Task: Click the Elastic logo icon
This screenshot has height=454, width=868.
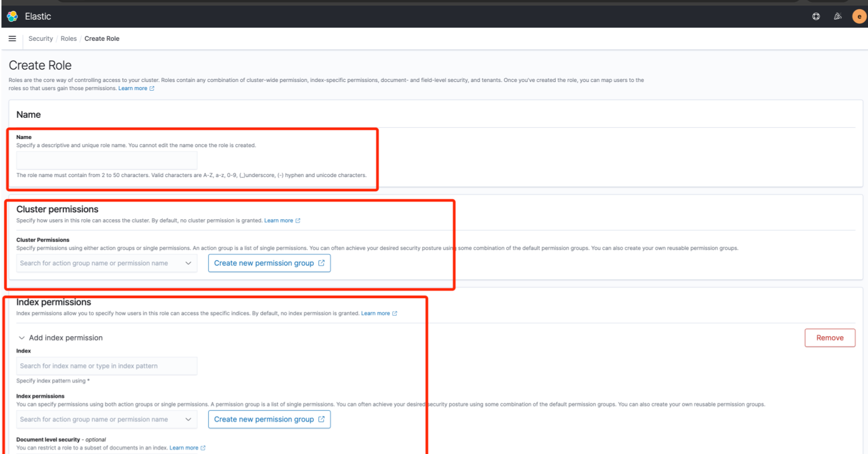Action: point(12,16)
